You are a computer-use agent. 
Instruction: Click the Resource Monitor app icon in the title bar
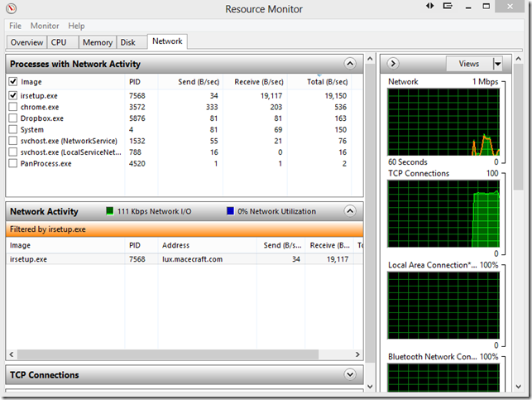(12, 8)
